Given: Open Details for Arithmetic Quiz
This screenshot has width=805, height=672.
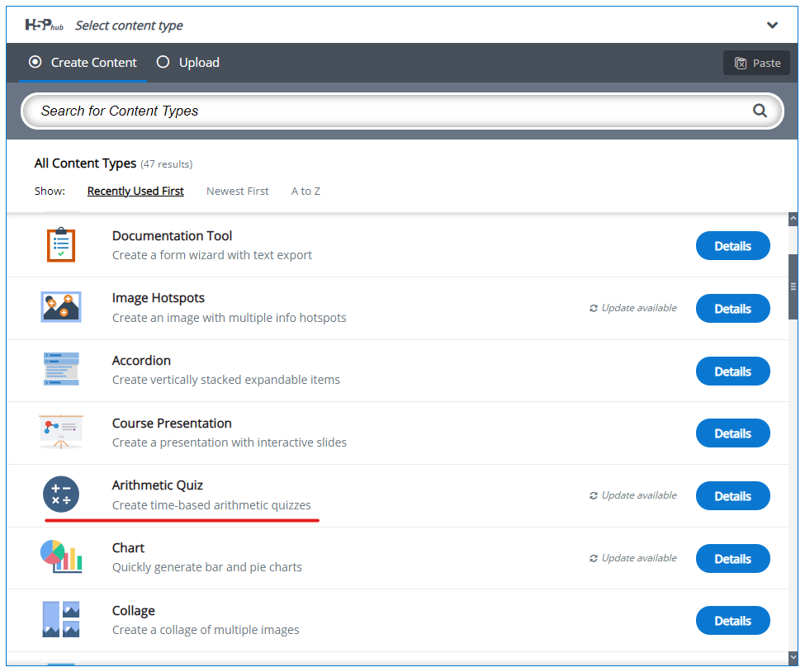Looking at the screenshot, I should tap(732, 496).
